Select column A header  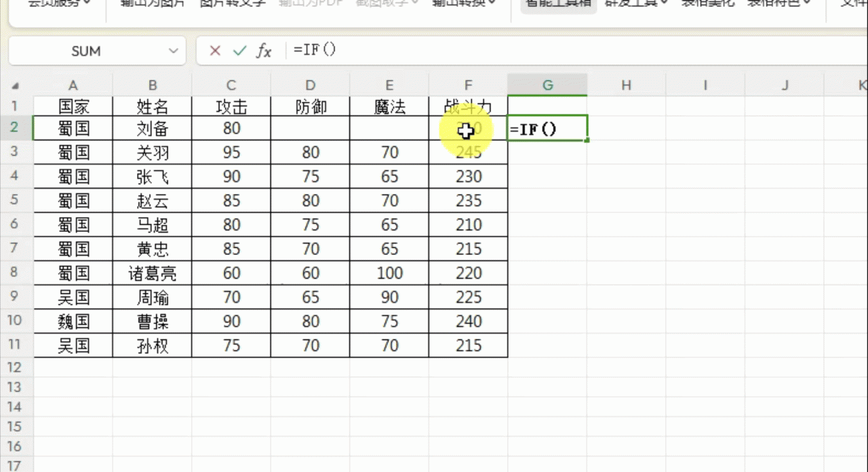[x=73, y=85]
